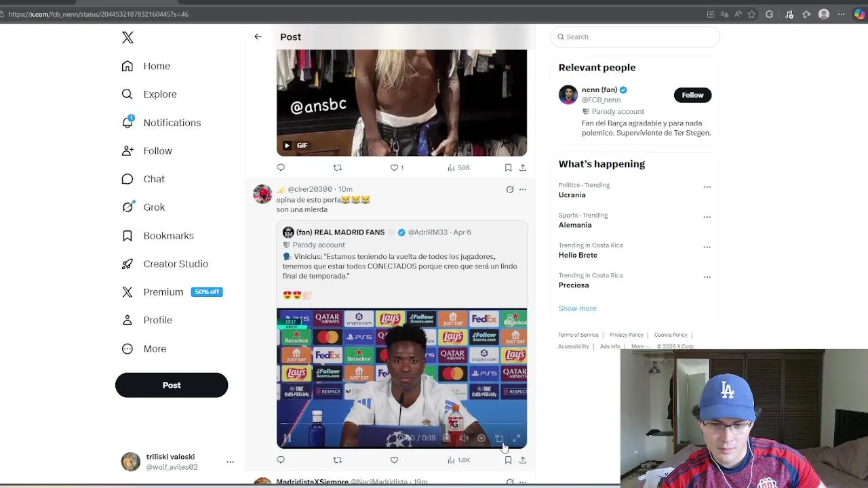Follow nenn (fan) account
Screen dimensions: 868x488
[692, 95]
